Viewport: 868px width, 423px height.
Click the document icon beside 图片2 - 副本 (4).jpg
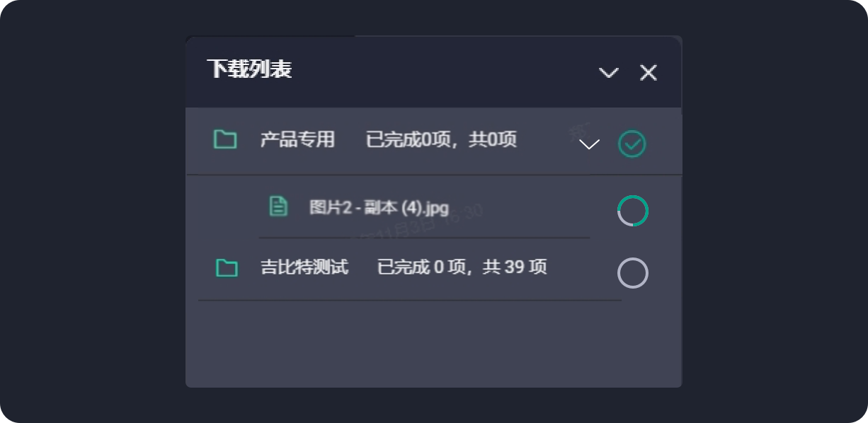[x=279, y=207]
